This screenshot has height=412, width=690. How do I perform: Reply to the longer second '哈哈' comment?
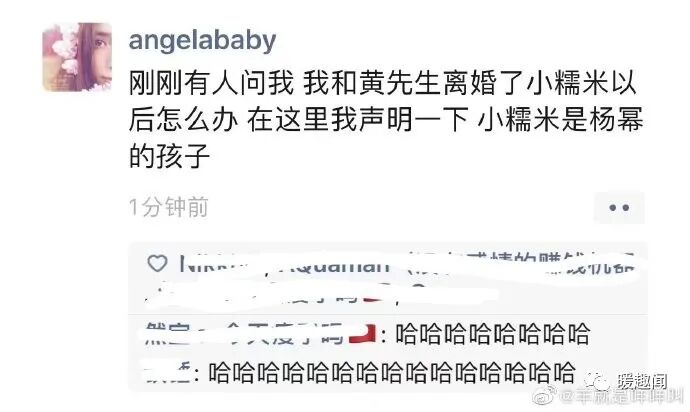pos(392,373)
